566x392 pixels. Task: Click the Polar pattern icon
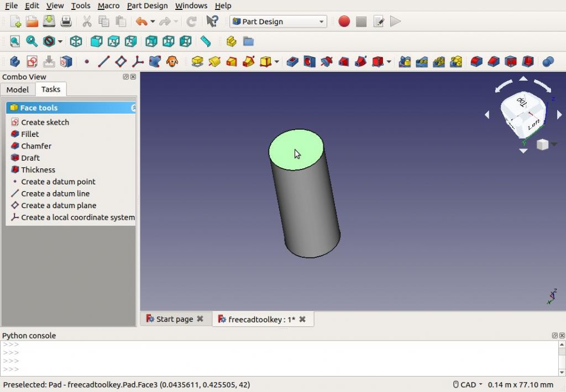pyautogui.click(x=438, y=62)
